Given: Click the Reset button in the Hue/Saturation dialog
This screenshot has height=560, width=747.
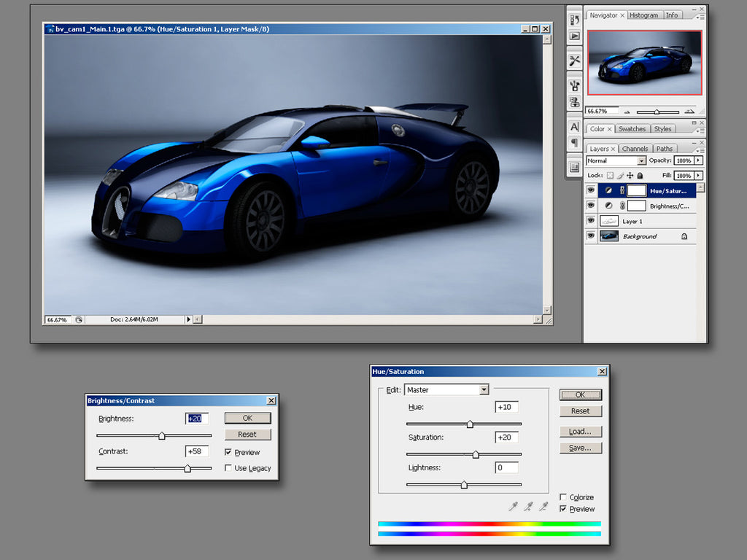Looking at the screenshot, I should tap(581, 411).
